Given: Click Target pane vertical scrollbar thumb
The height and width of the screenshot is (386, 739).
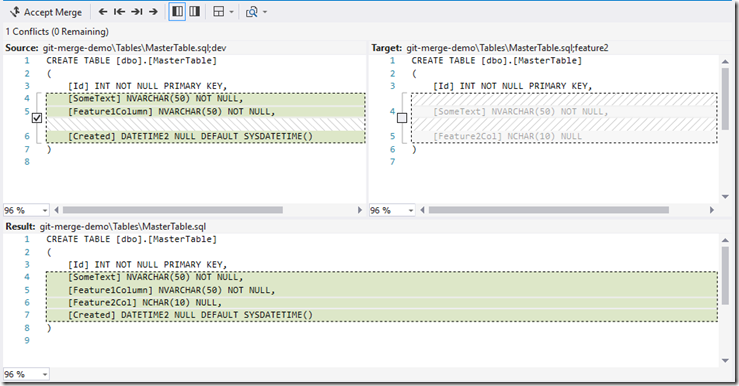Looking at the screenshot, I should [x=725, y=99].
